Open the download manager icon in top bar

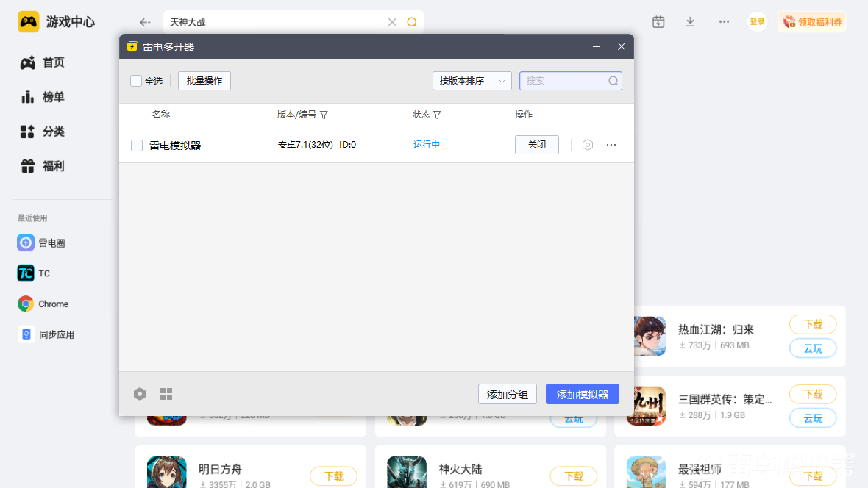coord(690,22)
